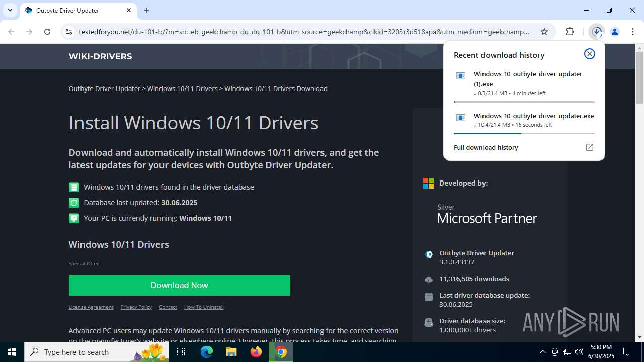Screen dimensions: 644x362
Task: Click the green database list icon
Action: click(x=74, y=187)
